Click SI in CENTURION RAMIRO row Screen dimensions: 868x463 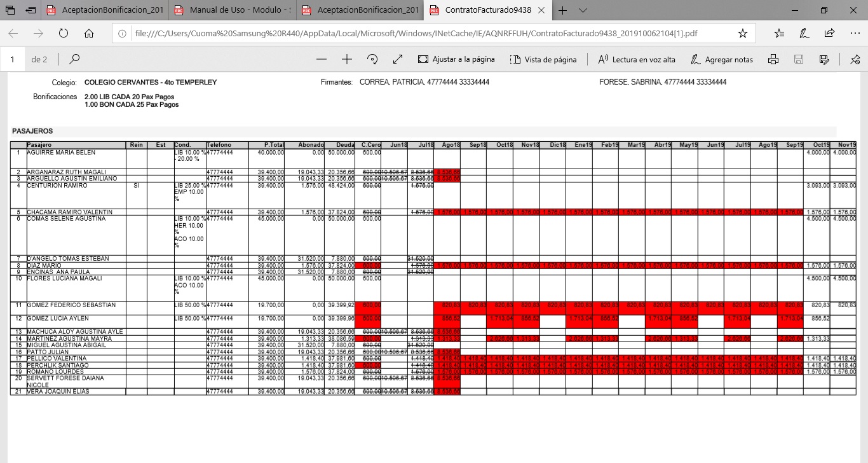click(136, 186)
